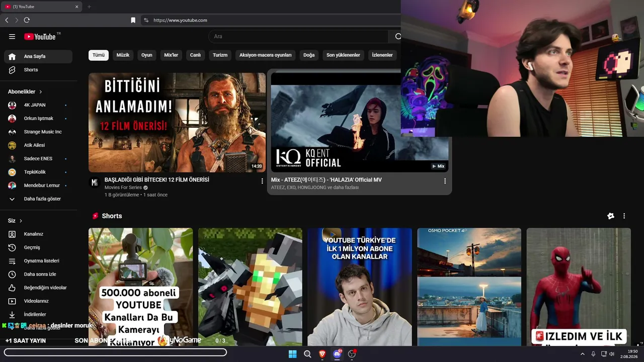644x362 pixels.
Task: Open the TepkiKolik channel
Action: coord(38,172)
